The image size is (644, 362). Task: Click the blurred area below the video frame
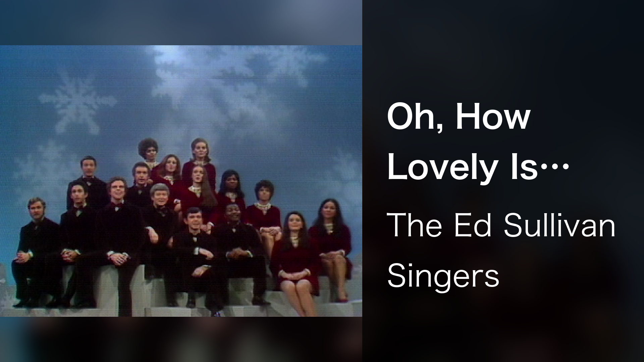[x=181, y=339]
